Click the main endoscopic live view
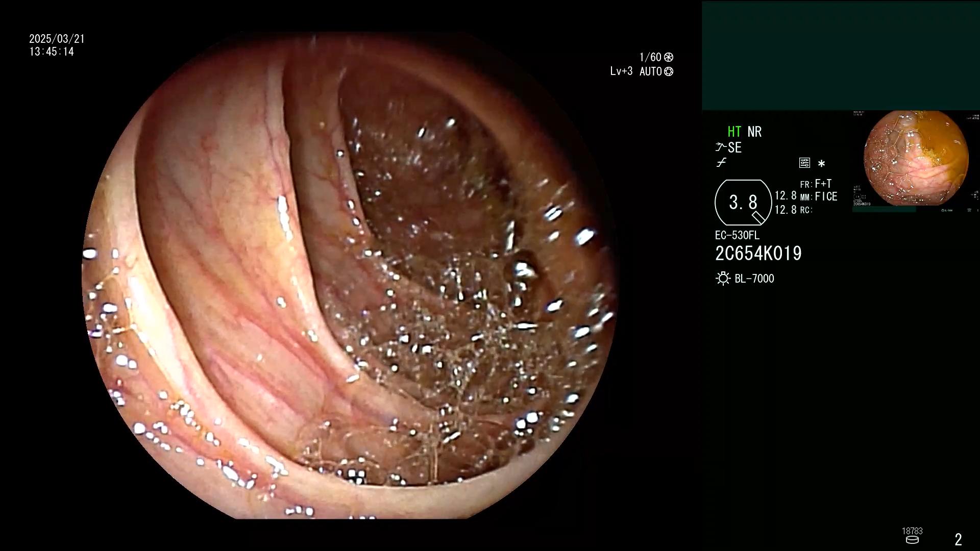This screenshot has width=980, height=551. pyautogui.click(x=350, y=275)
